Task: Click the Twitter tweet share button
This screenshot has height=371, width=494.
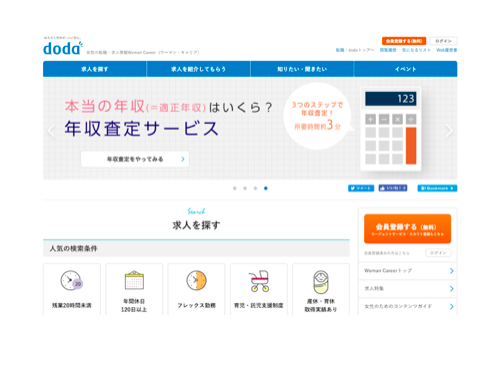Action: 361,188
